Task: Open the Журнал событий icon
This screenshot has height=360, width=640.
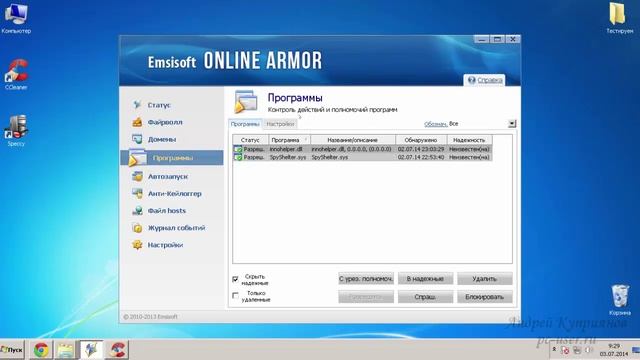Action: tap(138, 228)
